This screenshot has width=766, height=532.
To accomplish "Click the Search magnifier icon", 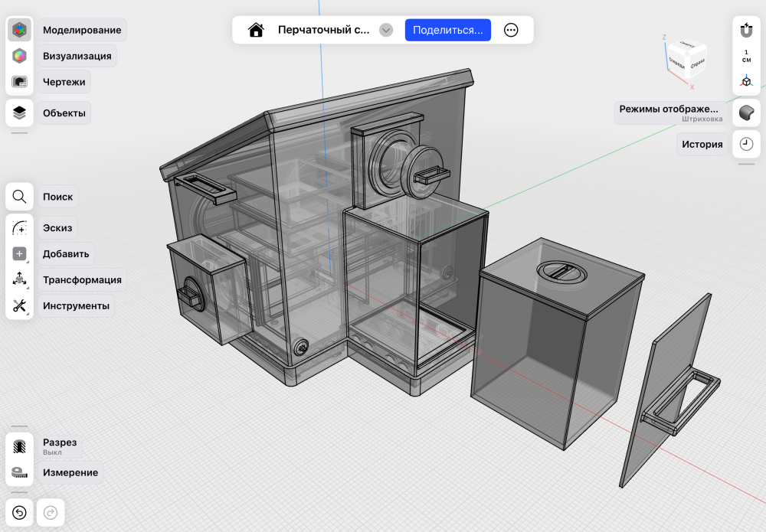I will tap(19, 197).
